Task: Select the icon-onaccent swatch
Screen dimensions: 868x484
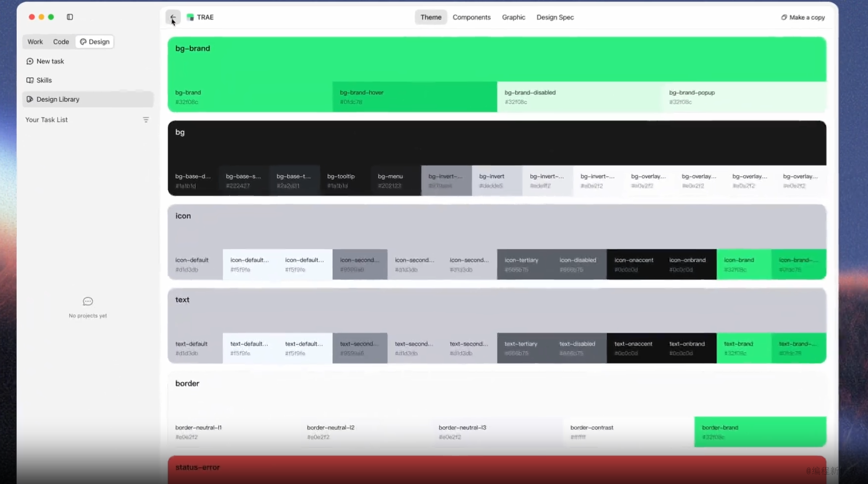Action: 634,265
